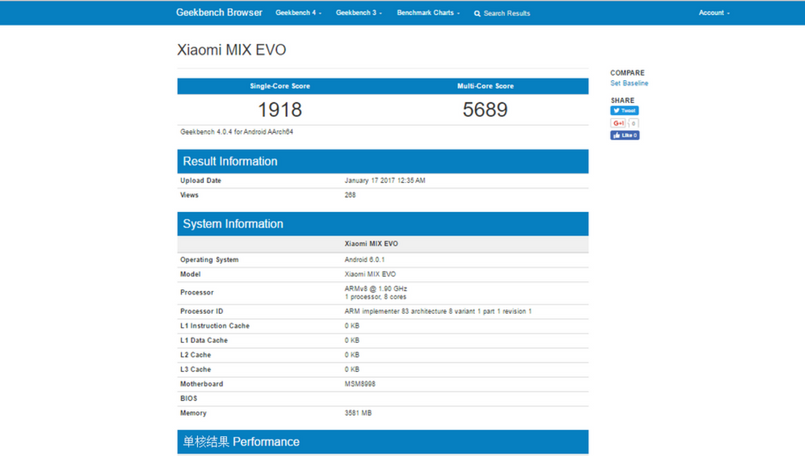This screenshot has height=456, width=805.
Task: Select the Processor ID ARM implementer value
Action: click(438, 311)
